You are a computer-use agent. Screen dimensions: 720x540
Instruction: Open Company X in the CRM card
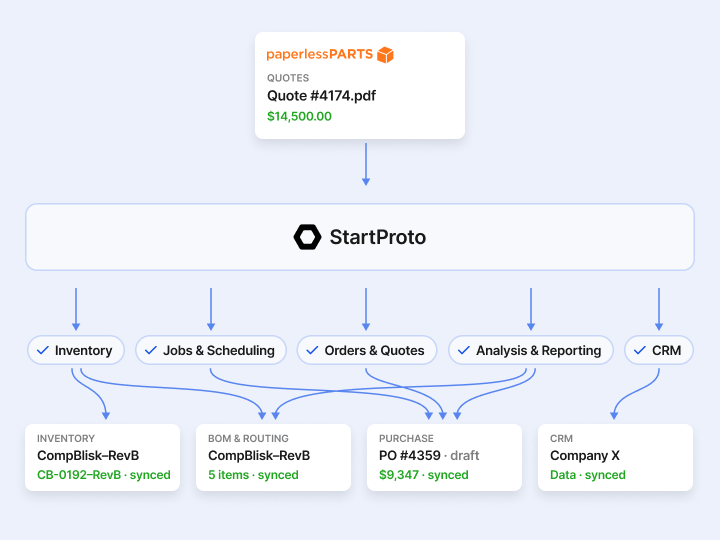585,456
